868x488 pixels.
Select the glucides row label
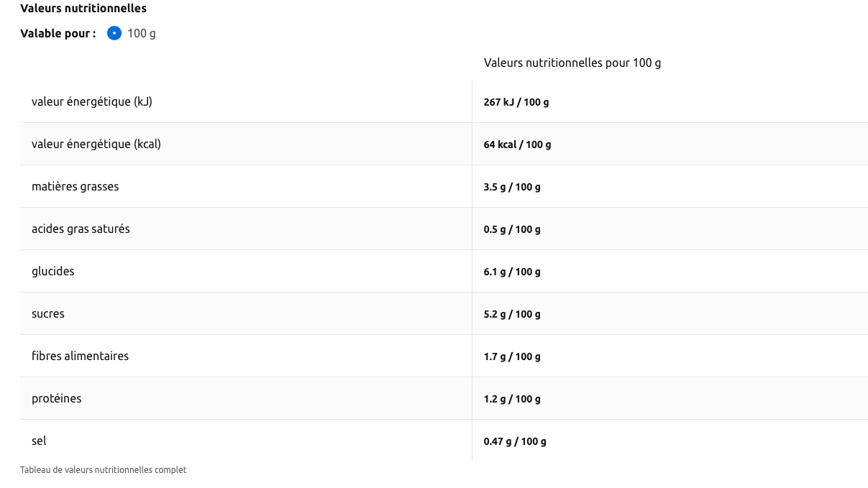(x=53, y=272)
